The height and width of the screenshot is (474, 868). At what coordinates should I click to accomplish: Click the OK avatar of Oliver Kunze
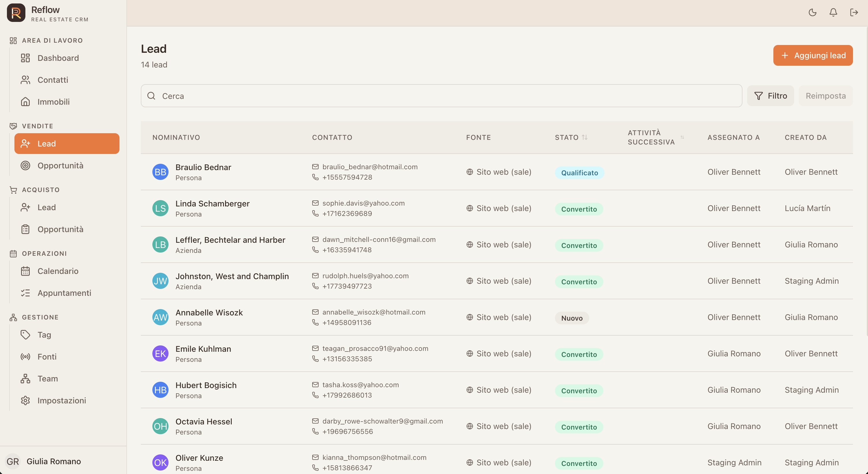(x=160, y=462)
